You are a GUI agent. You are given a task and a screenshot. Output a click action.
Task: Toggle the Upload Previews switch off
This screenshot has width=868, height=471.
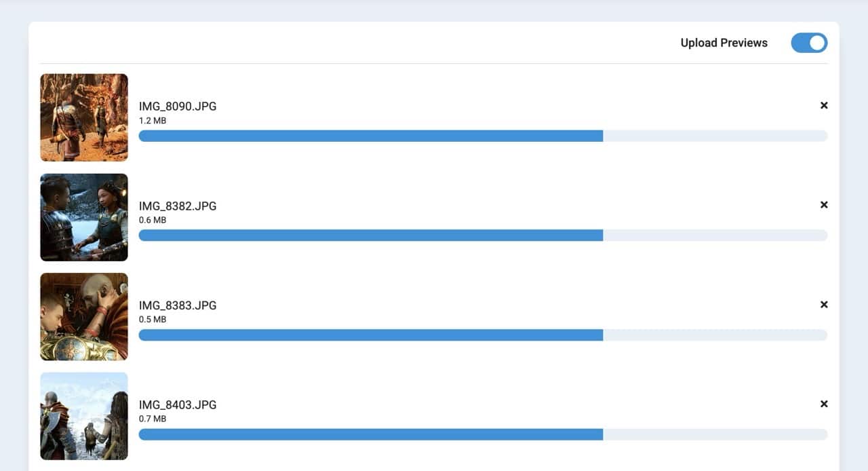click(809, 43)
